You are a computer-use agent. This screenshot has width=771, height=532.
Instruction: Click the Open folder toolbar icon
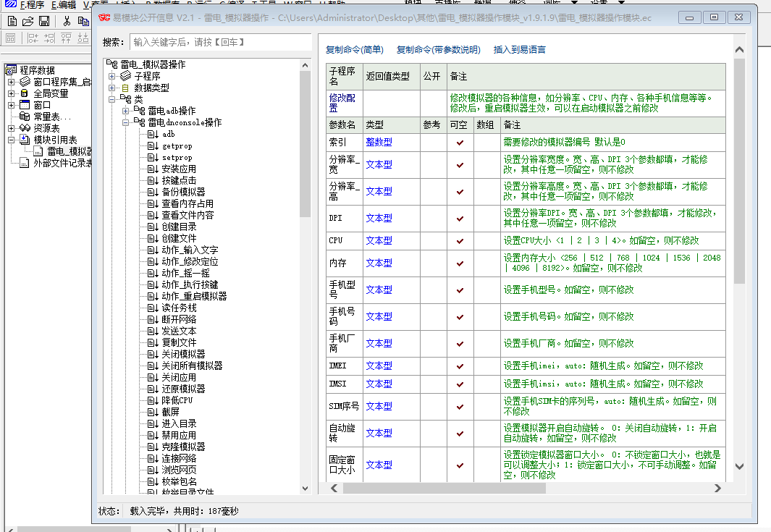point(28,21)
